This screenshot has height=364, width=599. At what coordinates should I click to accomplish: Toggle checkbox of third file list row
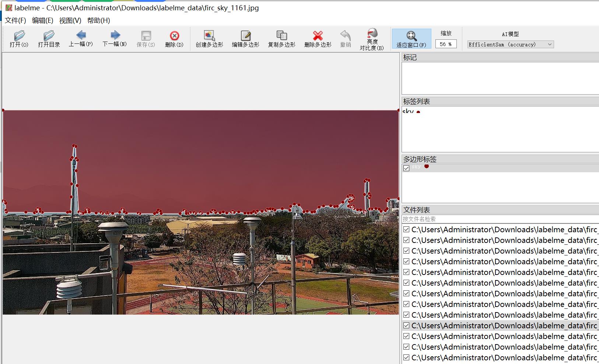point(406,251)
